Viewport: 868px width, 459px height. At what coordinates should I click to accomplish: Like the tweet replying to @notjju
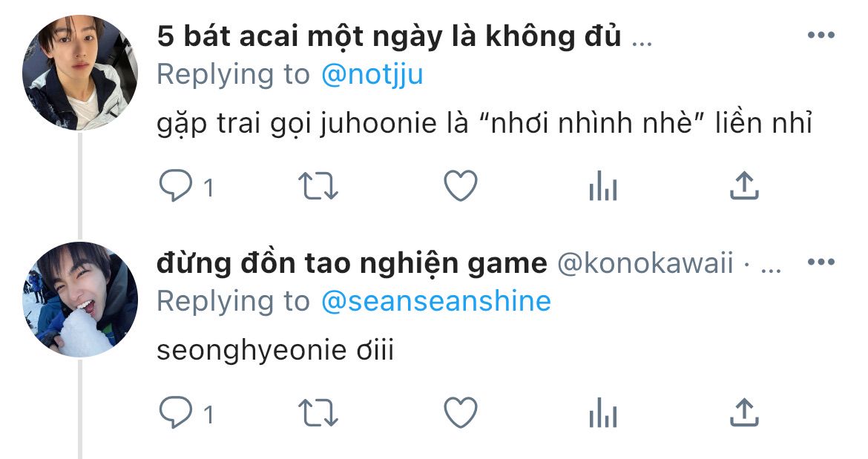point(461,186)
